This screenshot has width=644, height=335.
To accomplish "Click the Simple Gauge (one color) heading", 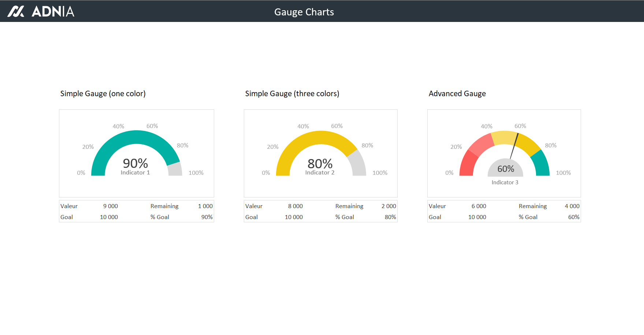I will coord(103,94).
